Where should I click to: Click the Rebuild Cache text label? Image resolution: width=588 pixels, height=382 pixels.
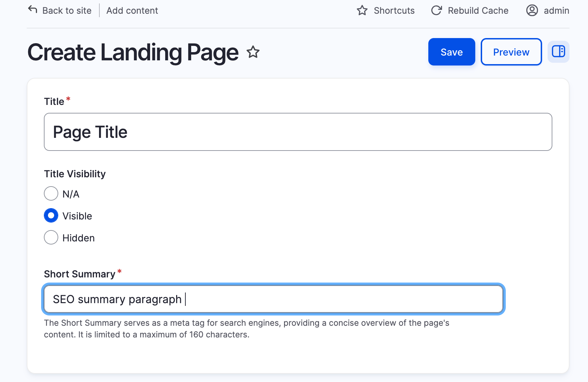(478, 11)
